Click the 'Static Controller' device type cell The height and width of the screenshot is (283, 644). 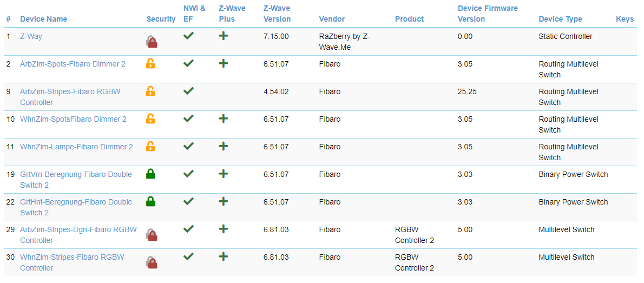[x=566, y=36]
